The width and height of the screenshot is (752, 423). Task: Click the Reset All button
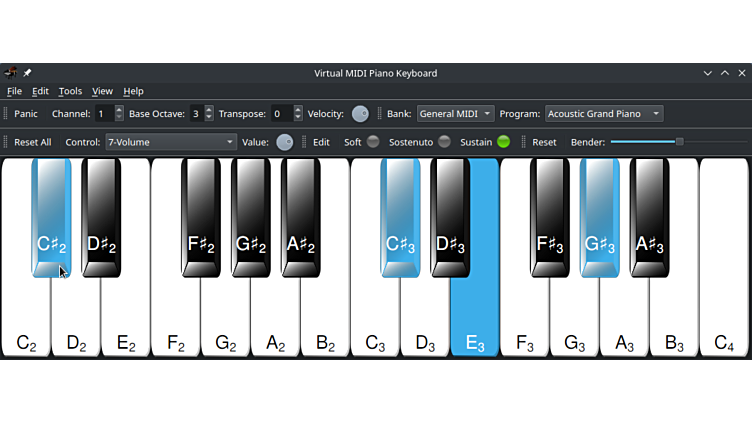tap(33, 142)
